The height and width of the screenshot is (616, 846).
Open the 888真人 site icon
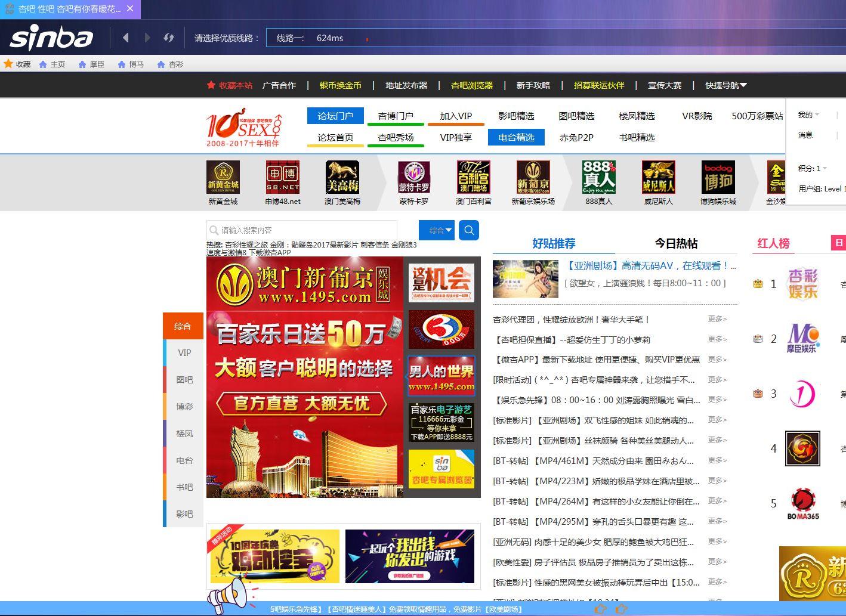click(598, 177)
